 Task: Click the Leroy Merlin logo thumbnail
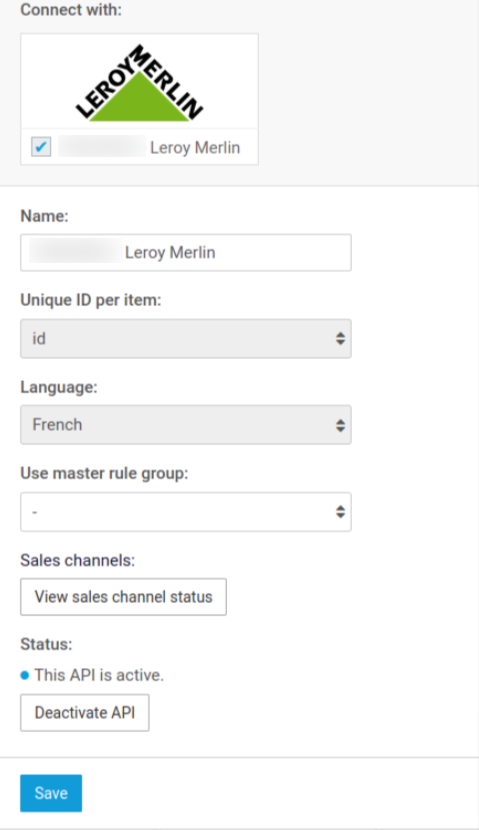139,83
